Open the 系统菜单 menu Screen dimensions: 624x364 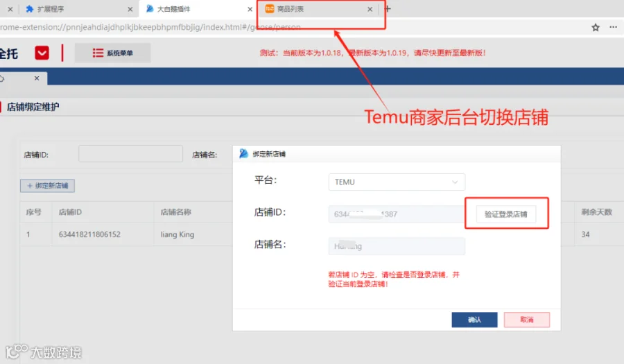coord(112,53)
